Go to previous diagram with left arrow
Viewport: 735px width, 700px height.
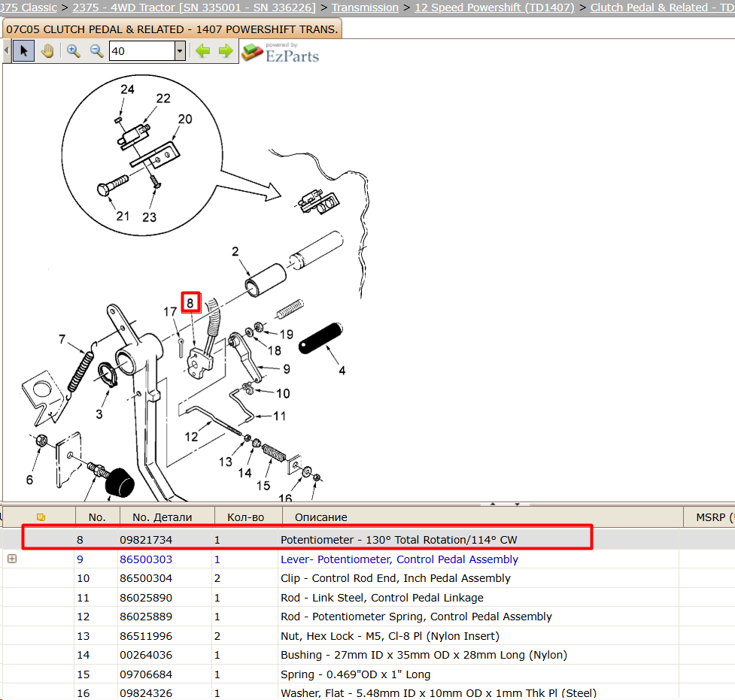pyautogui.click(x=202, y=50)
